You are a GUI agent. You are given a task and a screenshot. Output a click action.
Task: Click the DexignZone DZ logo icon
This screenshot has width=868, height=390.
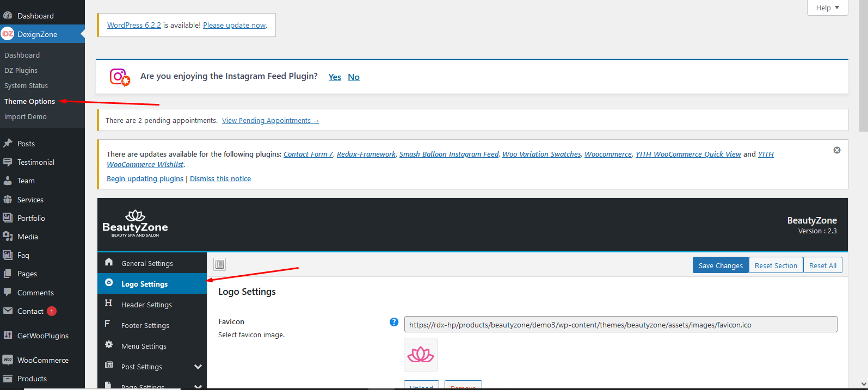tap(8, 34)
